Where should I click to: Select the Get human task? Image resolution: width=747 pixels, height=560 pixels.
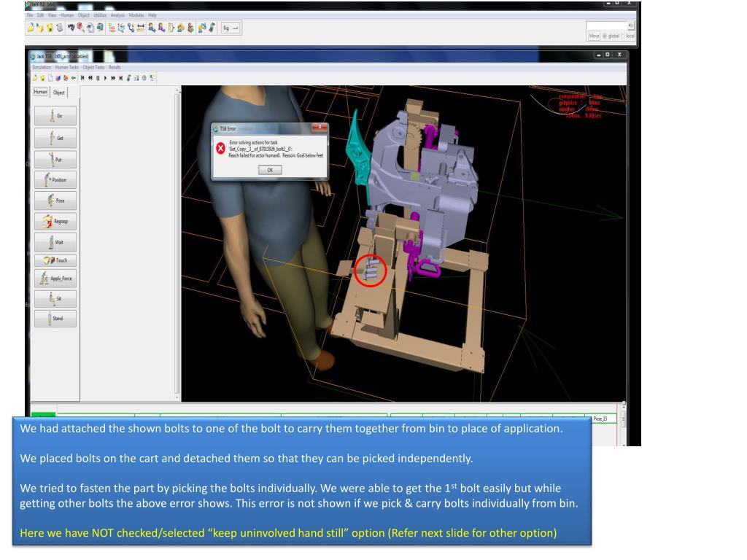(55, 138)
